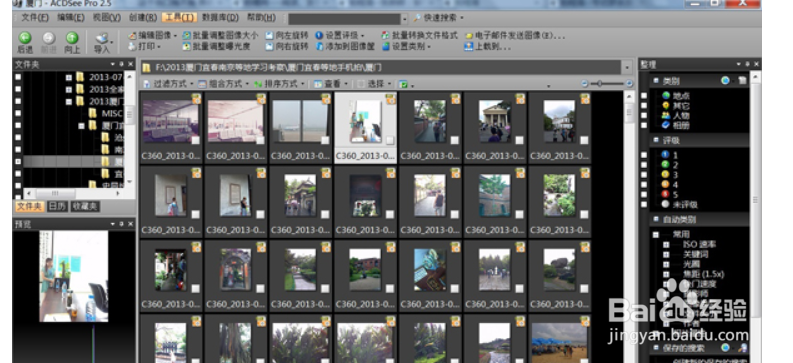Open the 过滤方式 (Filter by) dropdown
Screen dimensions: 793x363
(x=168, y=84)
